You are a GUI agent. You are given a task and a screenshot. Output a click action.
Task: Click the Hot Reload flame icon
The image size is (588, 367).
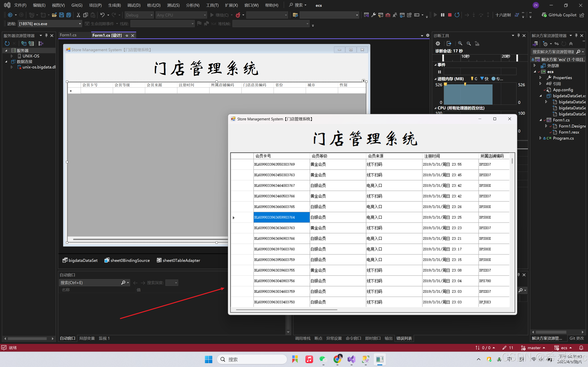[238, 15]
